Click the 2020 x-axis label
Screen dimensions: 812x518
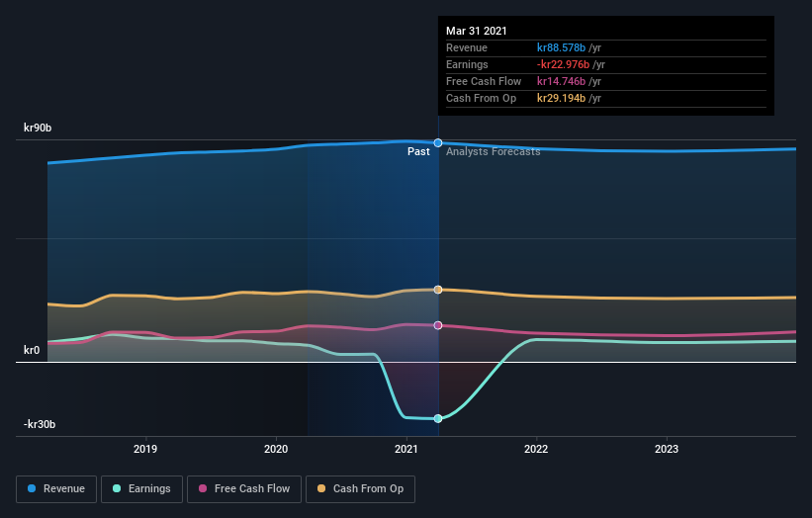(x=276, y=449)
